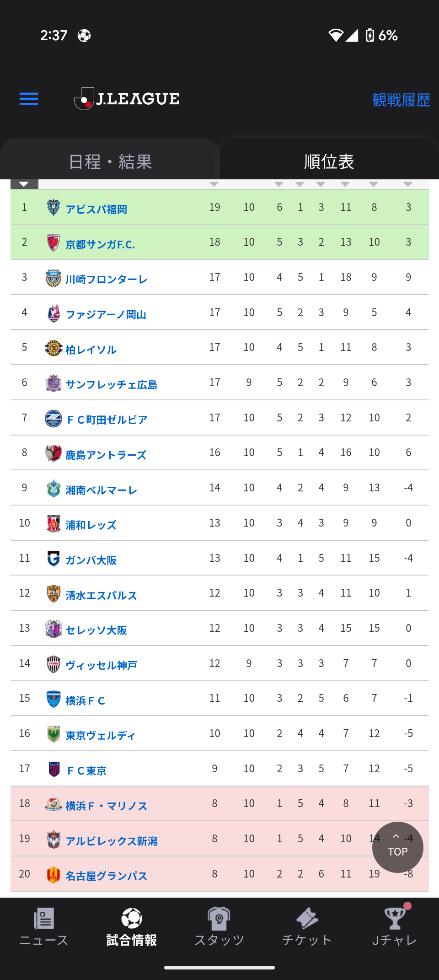Open the 観戦履歴 link

(401, 100)
